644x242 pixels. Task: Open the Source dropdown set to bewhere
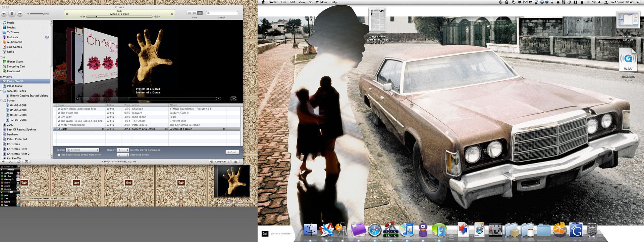tap(83, 150)
